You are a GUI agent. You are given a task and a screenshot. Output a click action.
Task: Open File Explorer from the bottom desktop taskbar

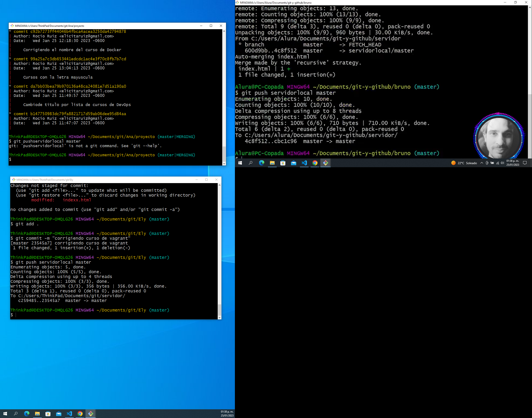(x=37, y=414)
